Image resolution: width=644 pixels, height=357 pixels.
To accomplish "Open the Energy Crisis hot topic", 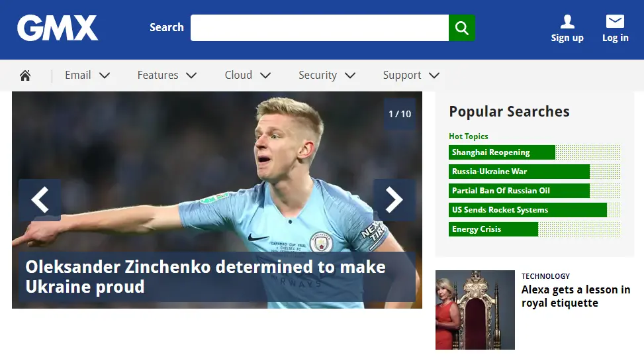I will 493,229.
